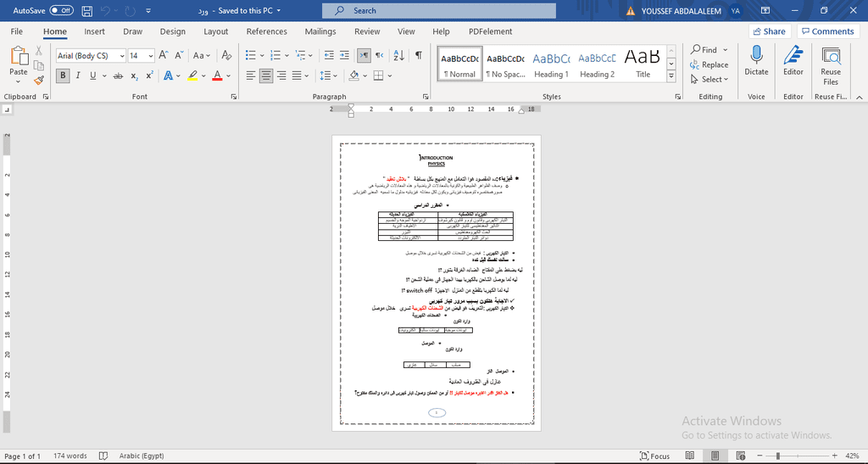Click the Replace button
The height and width of the screenshot is (464, 868).
click(x=709, y=64)
